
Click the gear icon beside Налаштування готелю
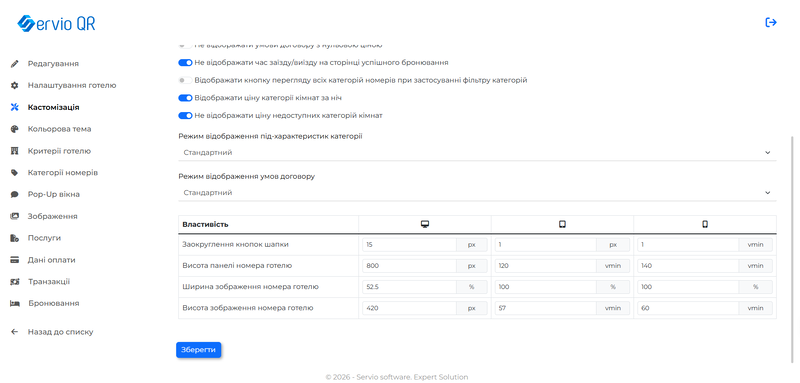point(14,86)
